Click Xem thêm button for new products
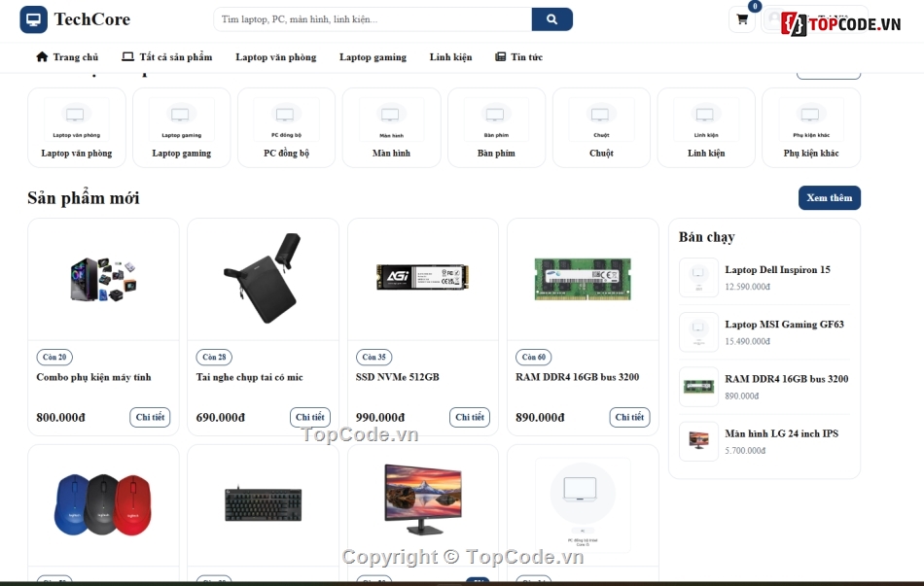 829,198
